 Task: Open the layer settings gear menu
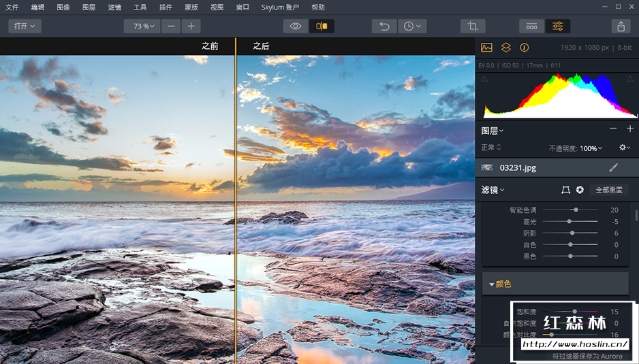[624, 148]
